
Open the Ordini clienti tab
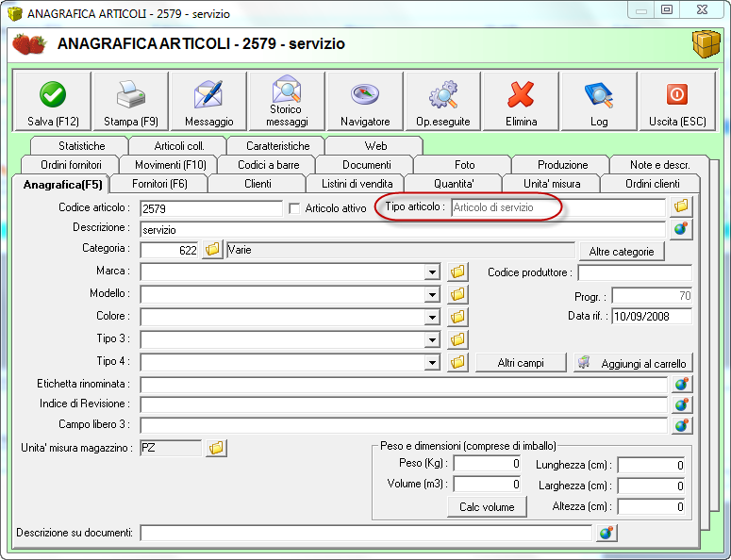coord(652,184)
